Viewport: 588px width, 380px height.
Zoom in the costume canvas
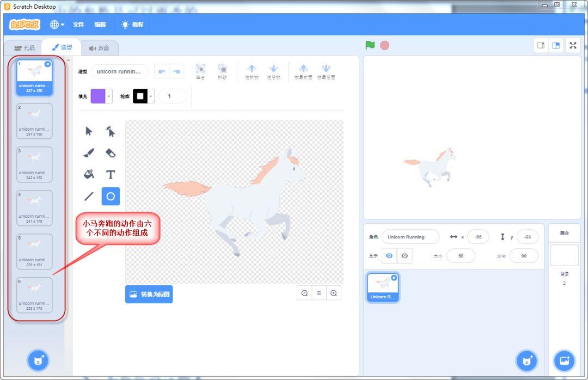click(333, 293)
